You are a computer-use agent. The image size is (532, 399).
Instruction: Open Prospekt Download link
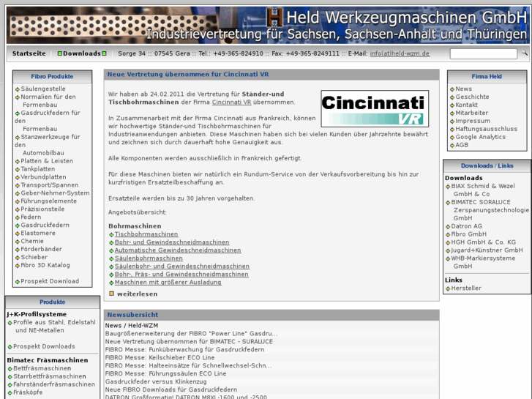click(50, 281)
